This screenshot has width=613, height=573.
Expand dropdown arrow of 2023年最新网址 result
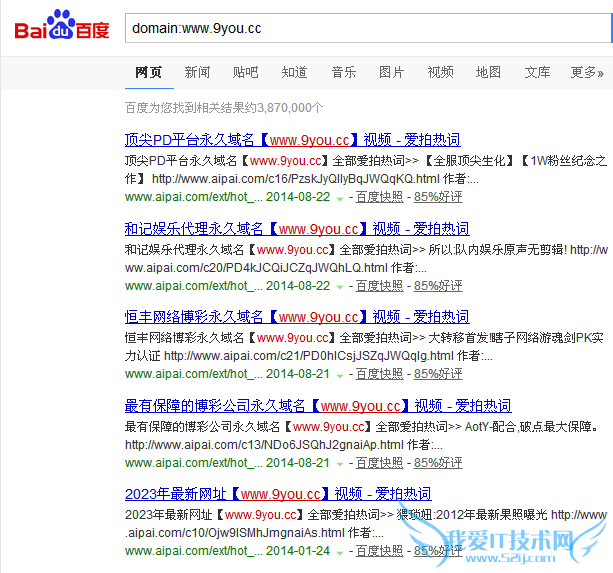340,553
